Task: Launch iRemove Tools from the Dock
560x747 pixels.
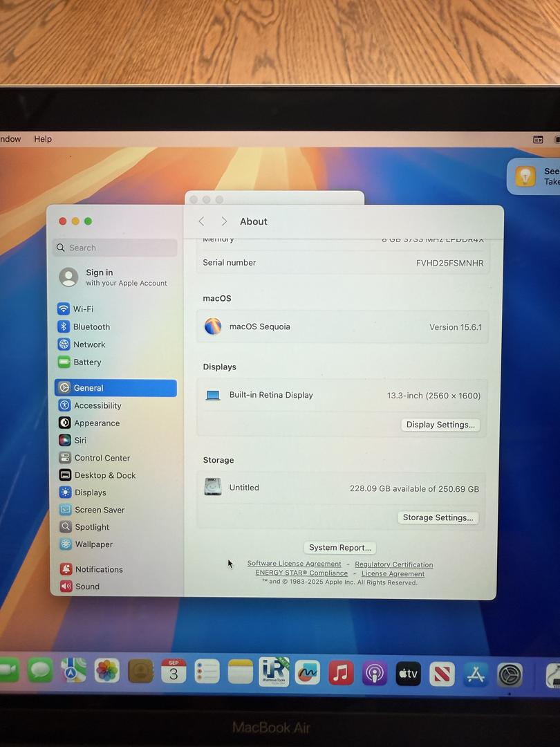Action: [274, 672]
